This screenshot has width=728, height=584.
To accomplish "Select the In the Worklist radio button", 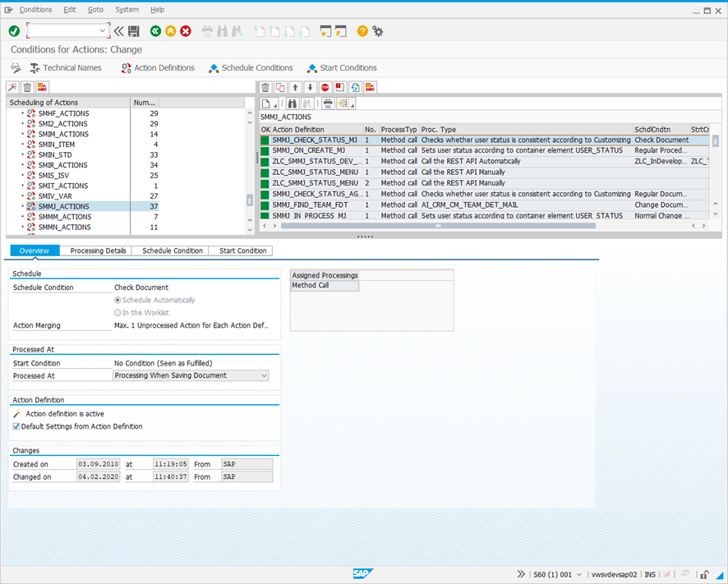I will tap(117, 313).
